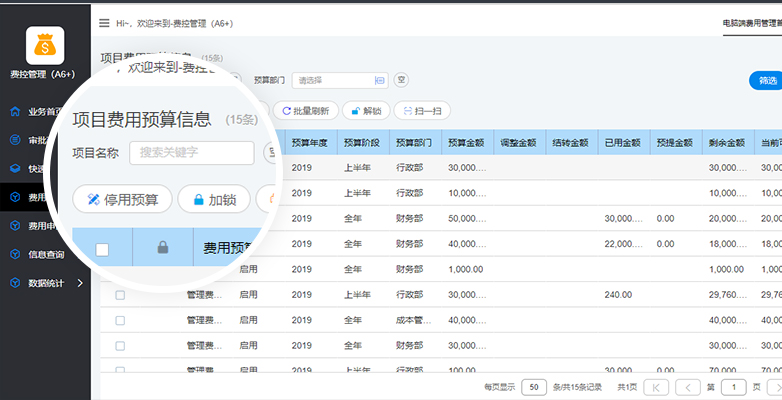Click the 数据统计 sidebar icon
Screen dimensions: 782x400
coord(15,283)
